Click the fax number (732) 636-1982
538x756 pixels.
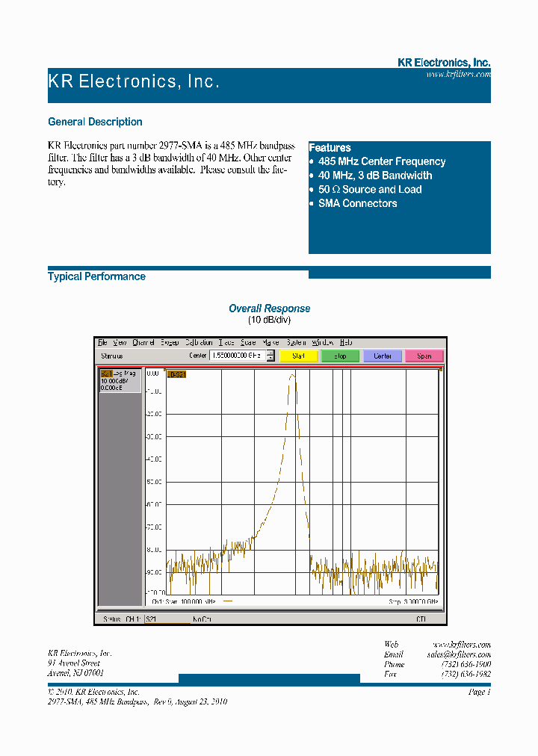466,674
